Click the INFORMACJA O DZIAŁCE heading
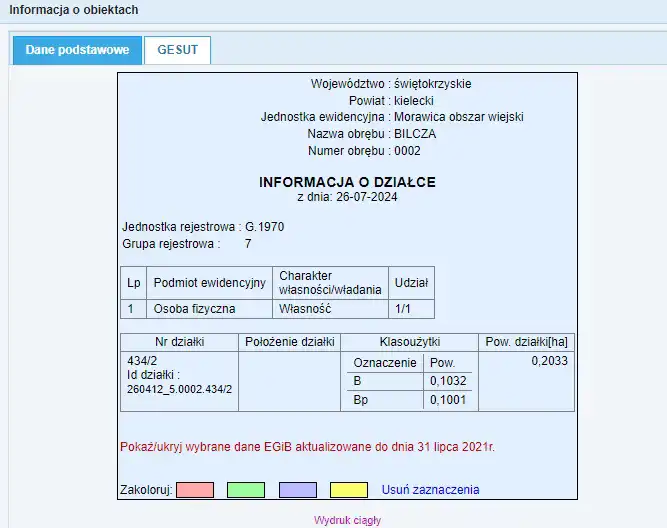Viewport: 667px width, 528px height. 347,182
